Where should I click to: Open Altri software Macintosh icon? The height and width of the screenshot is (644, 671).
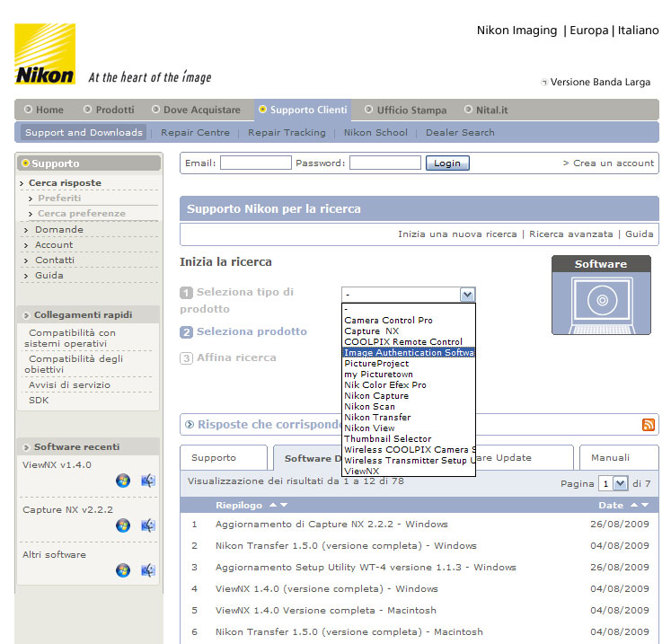coord(148,570)
